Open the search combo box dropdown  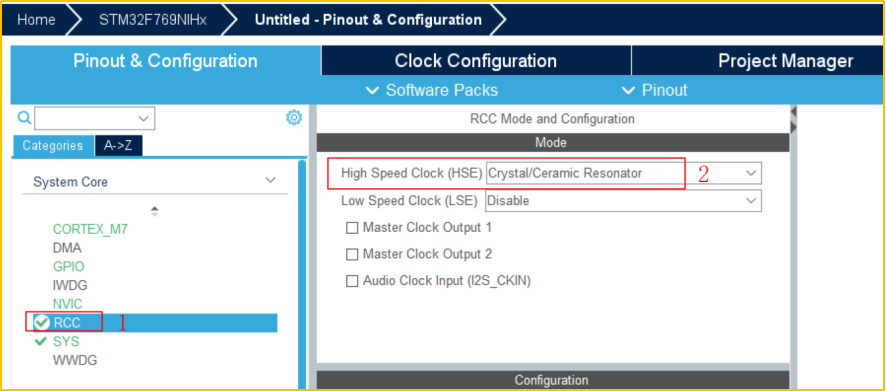click(x=94, y=119)
